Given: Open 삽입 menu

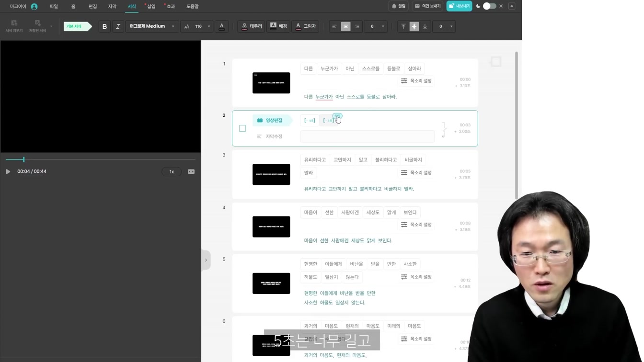Looking at the screenshot, I should tap(151, 6).
